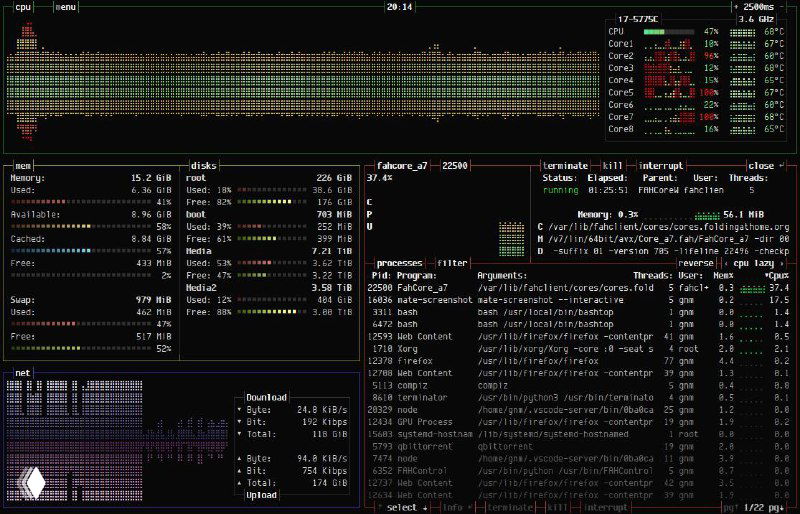Viewport: 800px width, 514px height.
Task: Select the qbittorrent process row
Action: (x=579, y=447)
